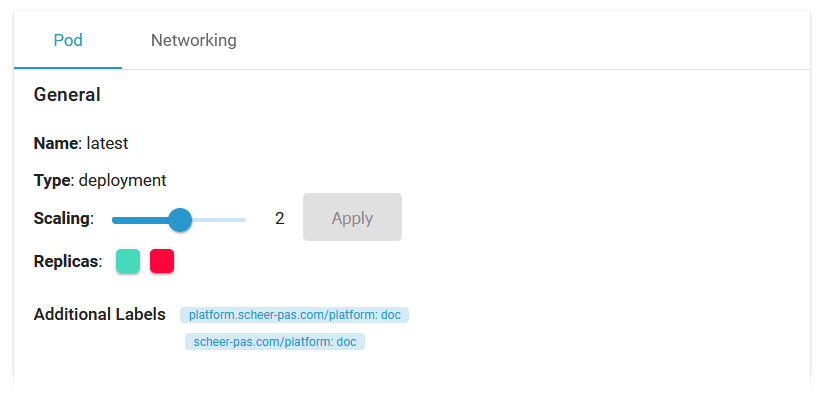Click the bold Type label
Screen dimensions: 821x396
click(x=52, y=181)
